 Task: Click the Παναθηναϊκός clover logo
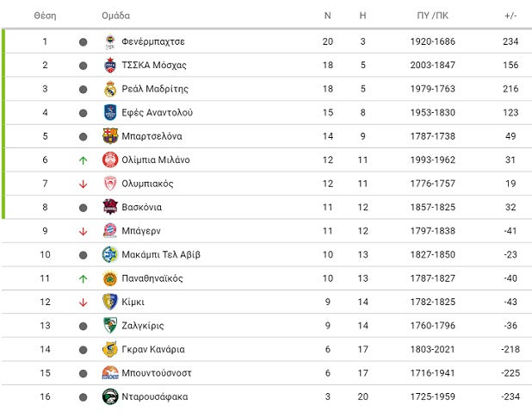coord(110,278)
